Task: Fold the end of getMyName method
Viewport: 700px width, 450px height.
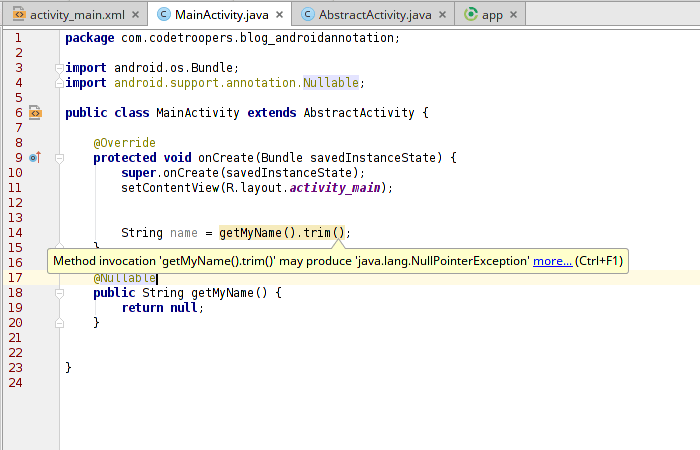Action: [59, 323]
